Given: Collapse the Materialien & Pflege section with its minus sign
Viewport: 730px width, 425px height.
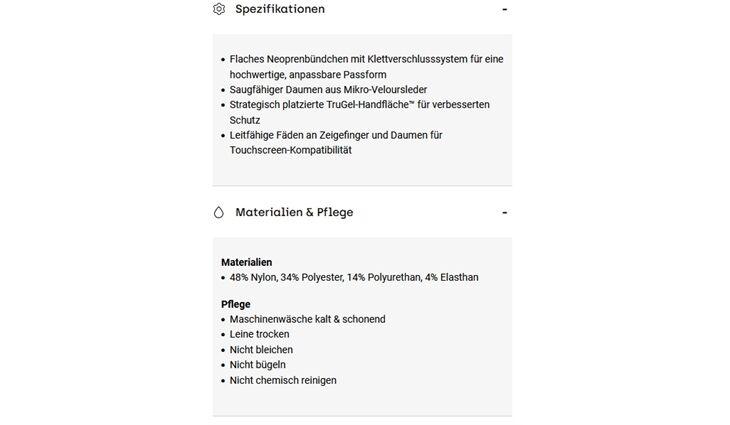Looking at the screenshot, I should click(504, 213).
